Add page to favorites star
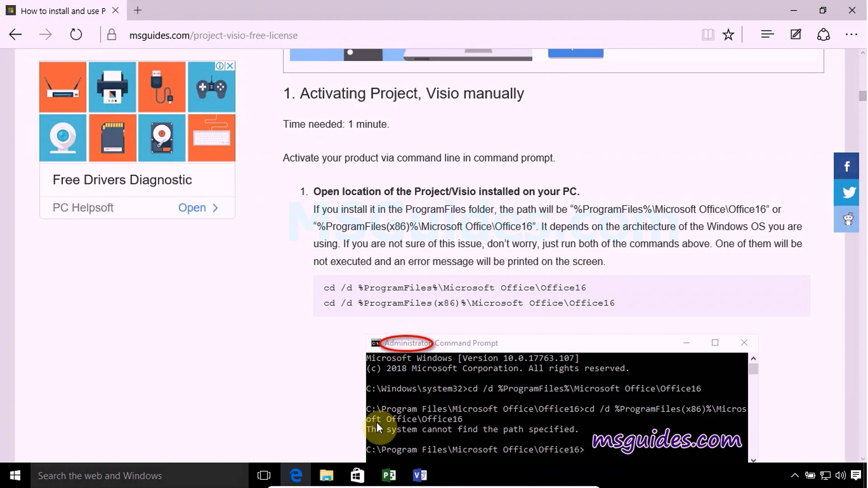 728,35
